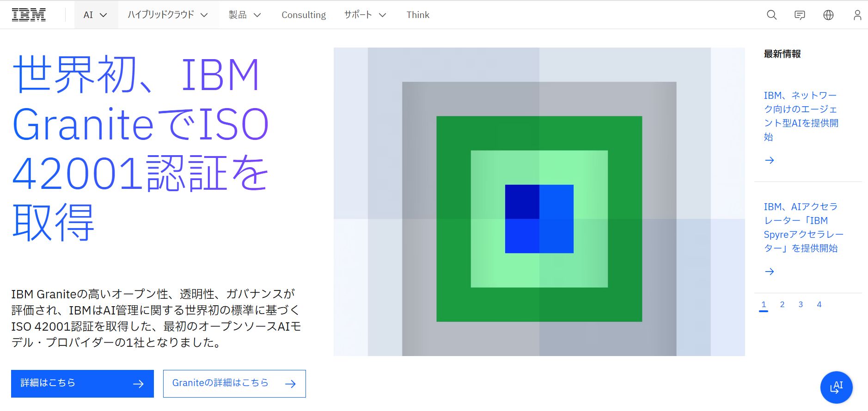The width and height of the screenshot is (868, 411).
Task: Open the Think menu item
Action: (418, 15)
